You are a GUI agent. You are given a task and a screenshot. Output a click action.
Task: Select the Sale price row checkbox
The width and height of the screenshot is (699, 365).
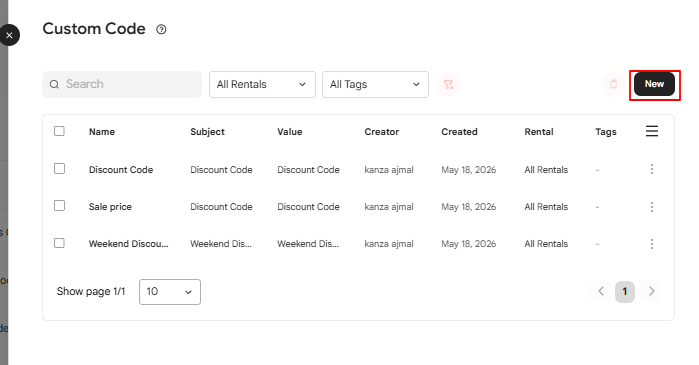click(x=59, y=205)
